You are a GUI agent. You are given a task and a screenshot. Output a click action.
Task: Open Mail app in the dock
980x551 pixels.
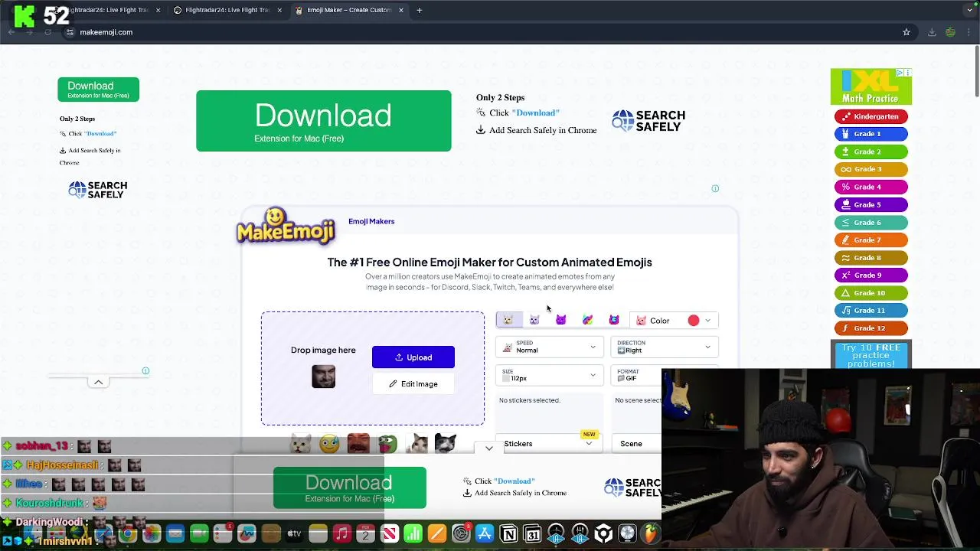point(175,533)
